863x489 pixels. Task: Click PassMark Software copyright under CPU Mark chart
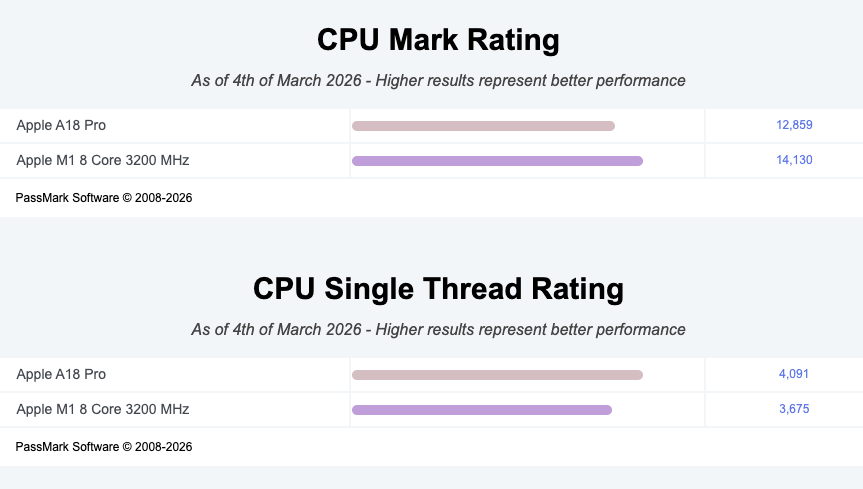click(x=104, y=198)
